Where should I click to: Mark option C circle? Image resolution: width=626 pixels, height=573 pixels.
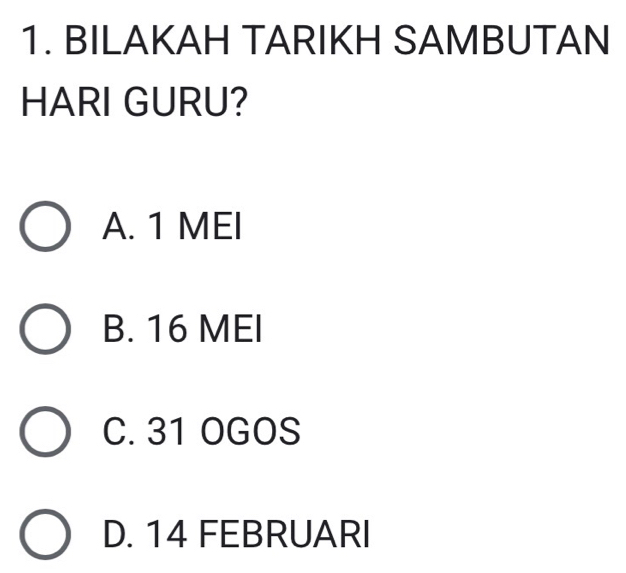click(x=45, y=437)
